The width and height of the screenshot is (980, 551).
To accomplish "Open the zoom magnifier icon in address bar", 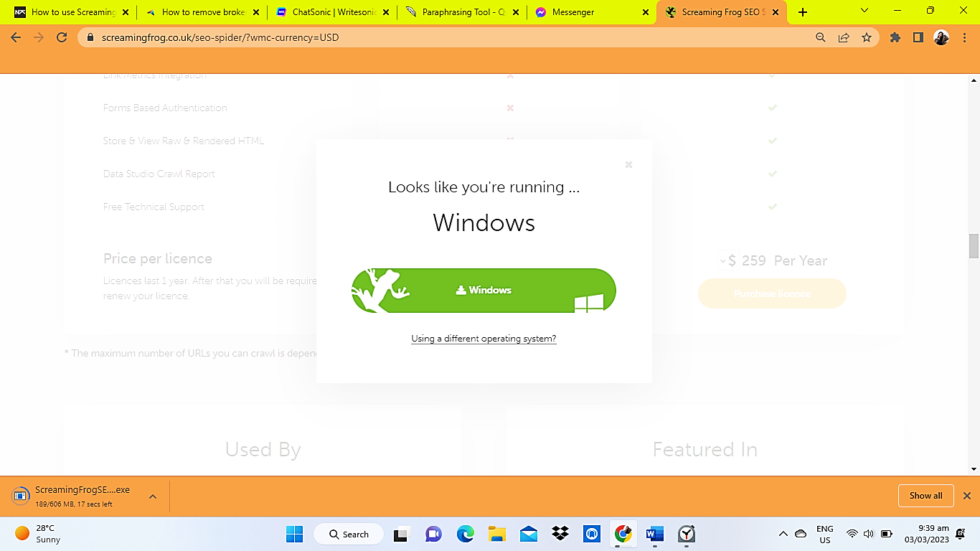I will 821,37.
